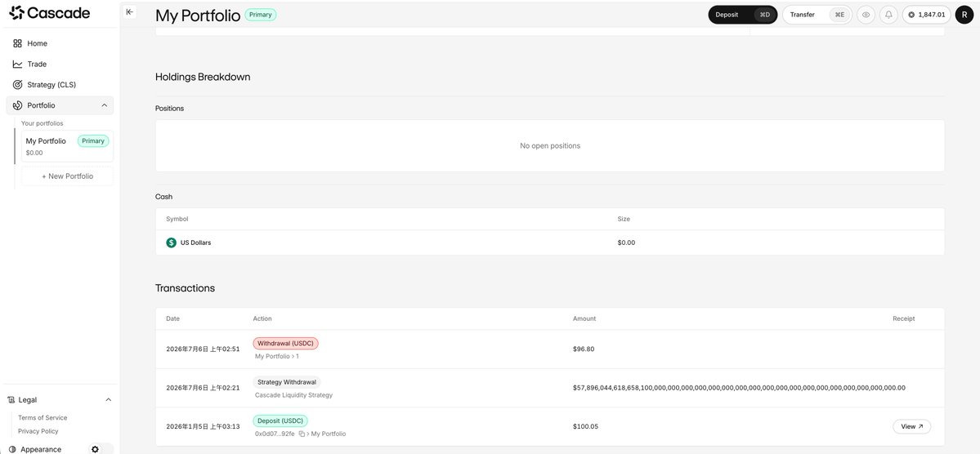Click the Trade chart icon
This screenshot has width=980, height=454.
click(x=17, y=65)
